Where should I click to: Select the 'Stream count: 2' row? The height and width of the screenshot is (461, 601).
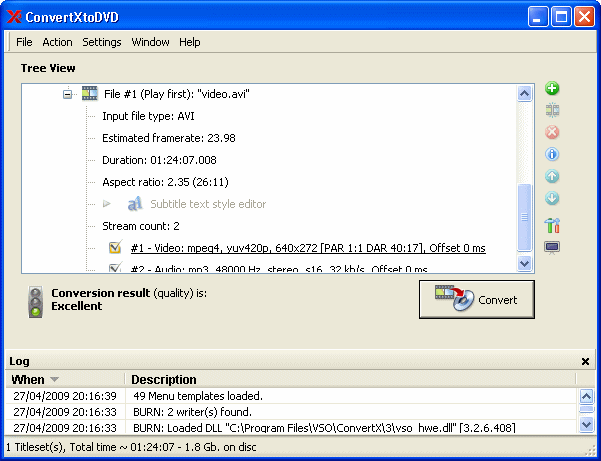[x=141, y=226]
